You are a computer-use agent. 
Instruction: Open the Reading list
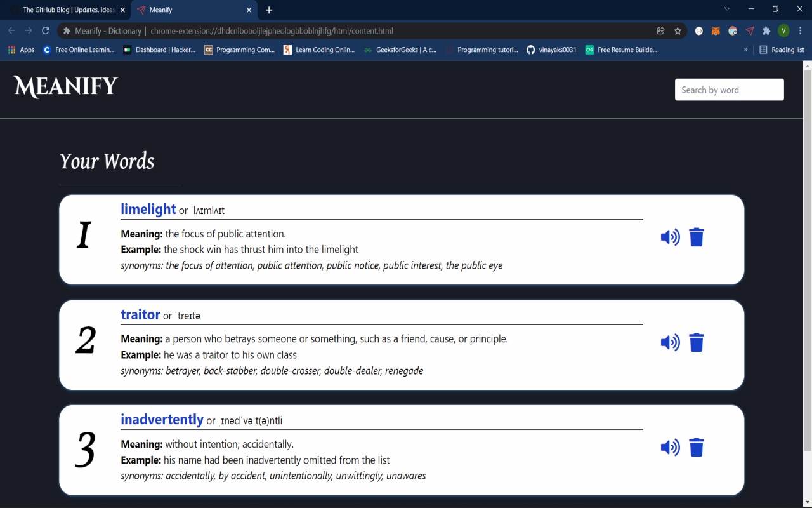(782, 50)
